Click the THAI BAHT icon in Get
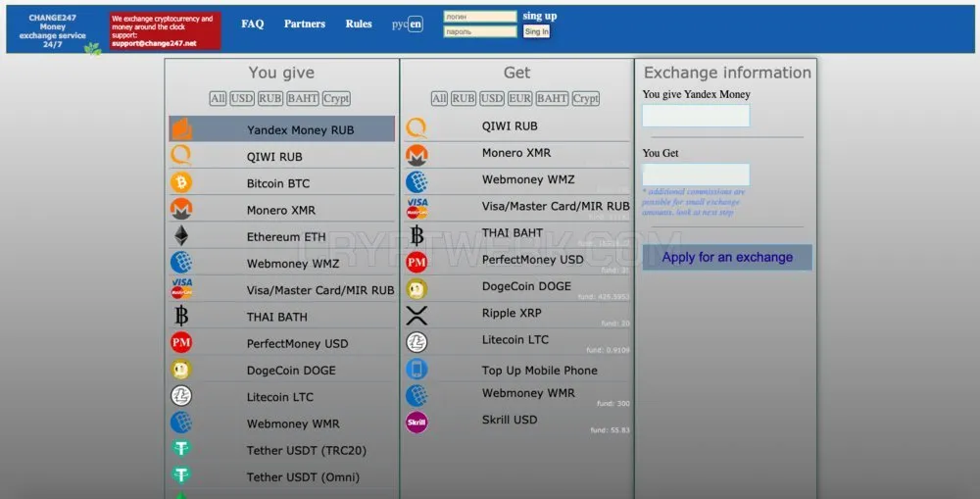This screenshot has height=499, width=980. [416, 235]
